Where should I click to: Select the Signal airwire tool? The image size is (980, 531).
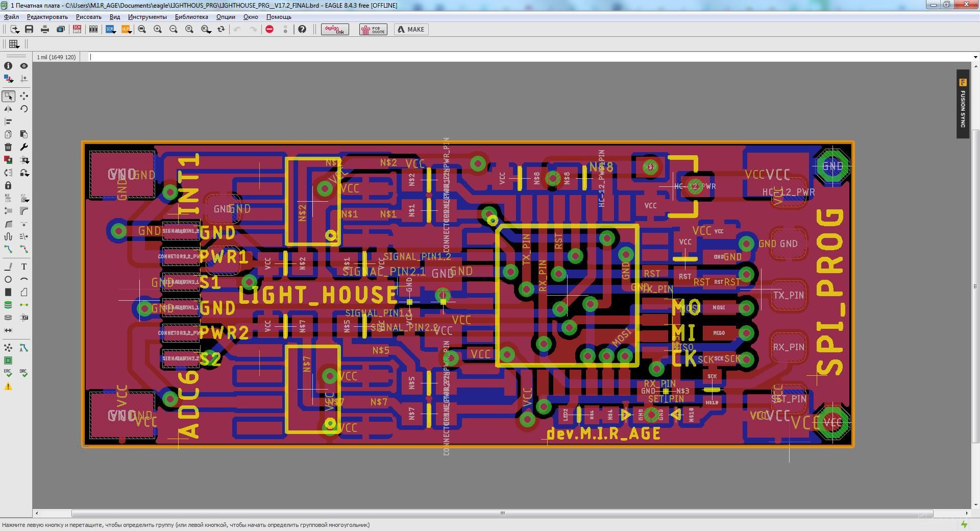[24, 305]
